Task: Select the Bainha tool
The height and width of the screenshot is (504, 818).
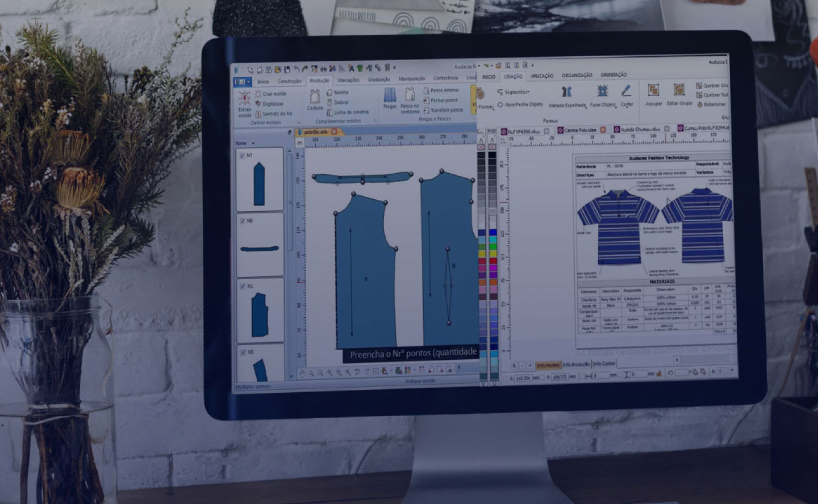Action: (x=337, y=93)
